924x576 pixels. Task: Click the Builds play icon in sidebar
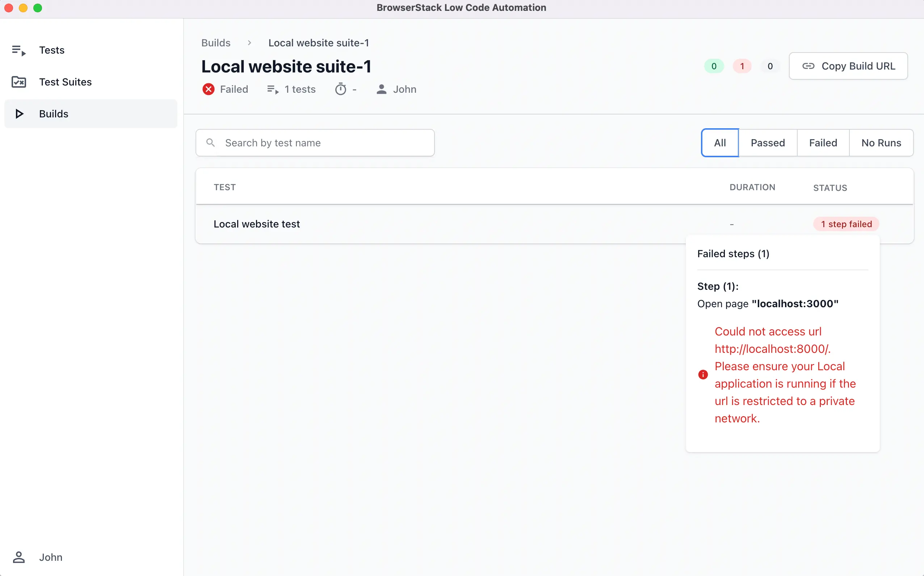19,114
